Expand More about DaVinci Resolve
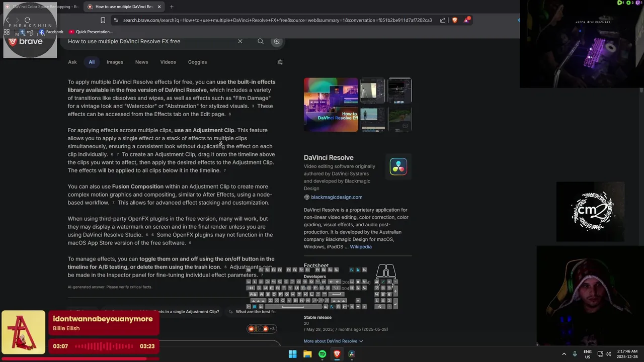Screen dimensions: 644x362 point(333,341)
